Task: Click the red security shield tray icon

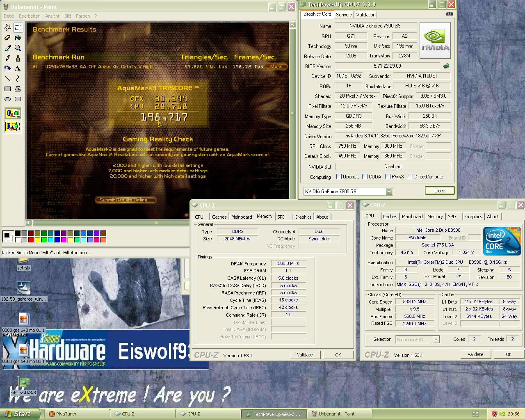Action: pos(494,414)
